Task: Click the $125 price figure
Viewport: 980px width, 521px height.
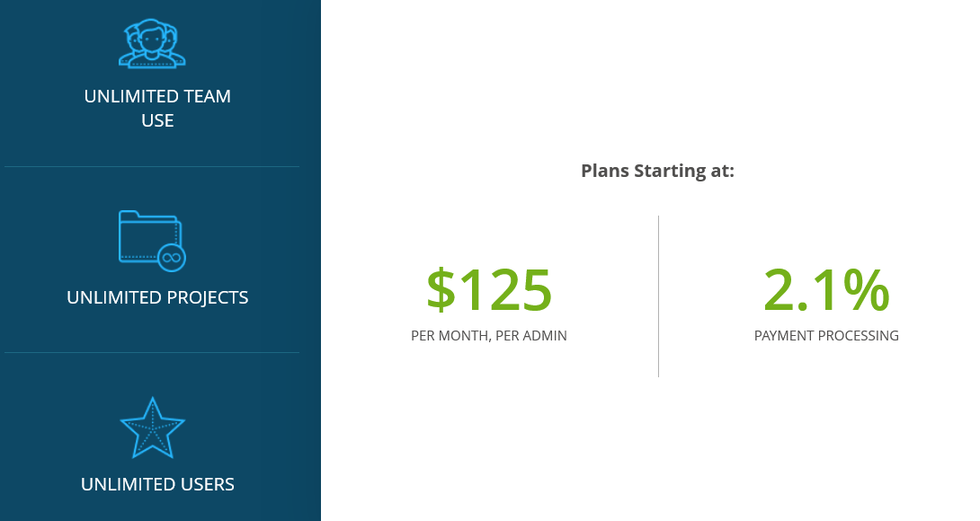Action: (x=489, y=290)
